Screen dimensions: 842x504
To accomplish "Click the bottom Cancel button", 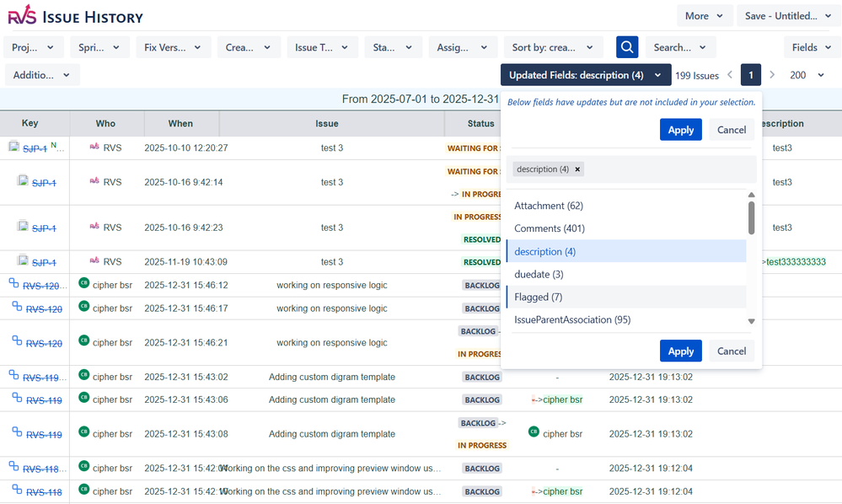I will (x=731, y=351).
